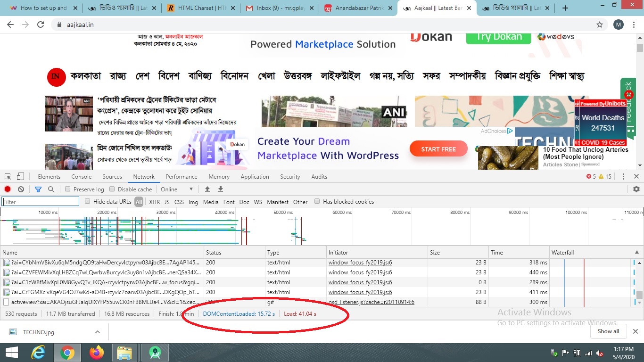Click the red IN home logo
This screenshot has height=362, width=644.
56,77
